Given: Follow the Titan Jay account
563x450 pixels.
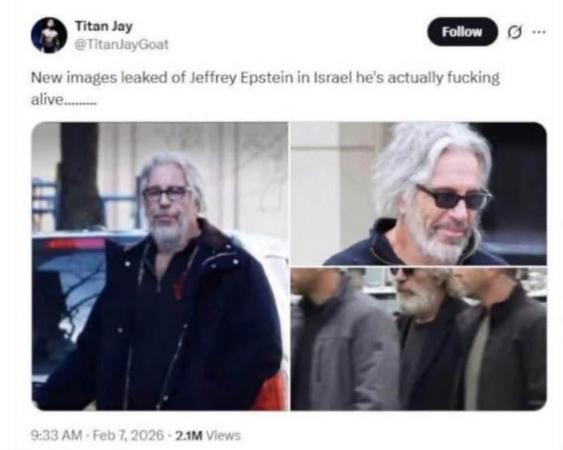Looking at the screenshot, I should pos(462,32).
